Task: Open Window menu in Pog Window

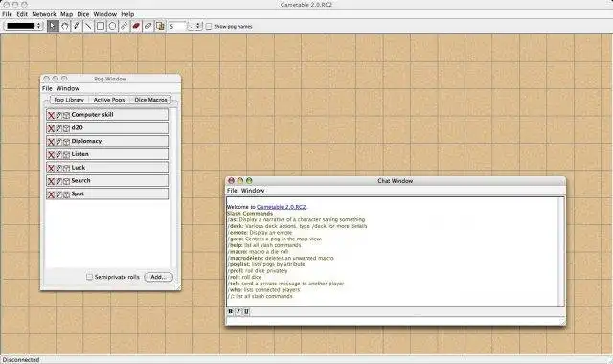Action: pos(68,88)
